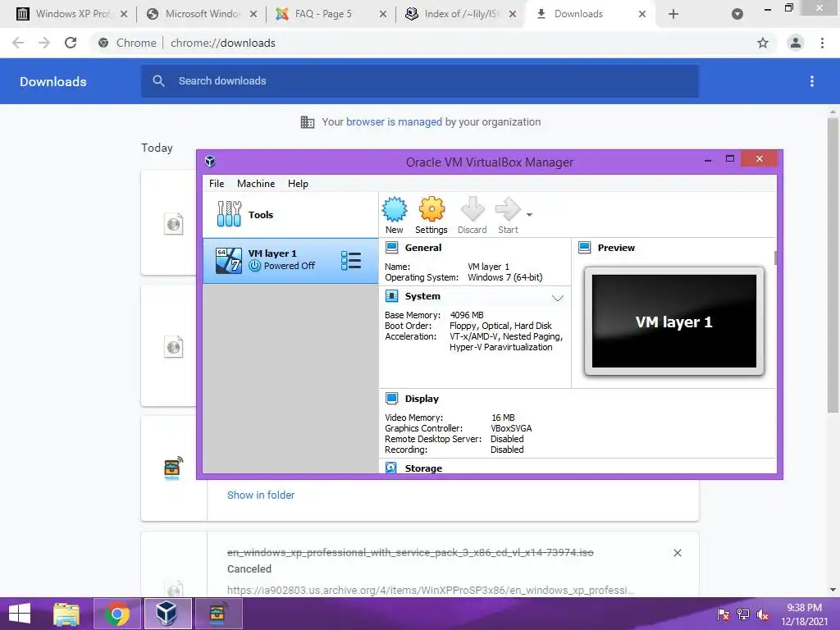Click the network tray icon

(743, 614)
